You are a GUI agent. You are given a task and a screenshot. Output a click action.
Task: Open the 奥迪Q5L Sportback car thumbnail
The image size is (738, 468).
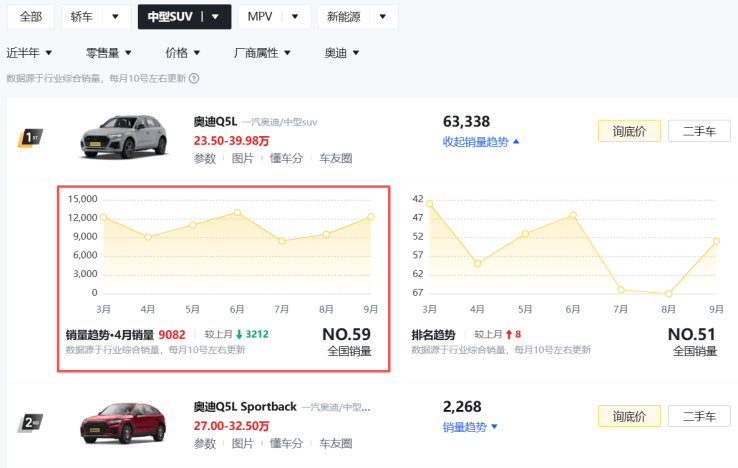(x=123, y=423)
